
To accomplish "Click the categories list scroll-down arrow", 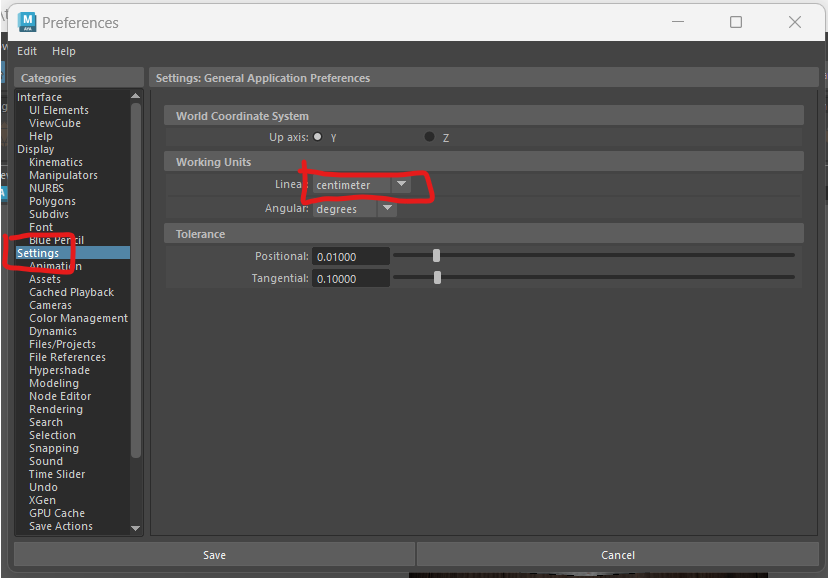I will (x=136, y=527).
